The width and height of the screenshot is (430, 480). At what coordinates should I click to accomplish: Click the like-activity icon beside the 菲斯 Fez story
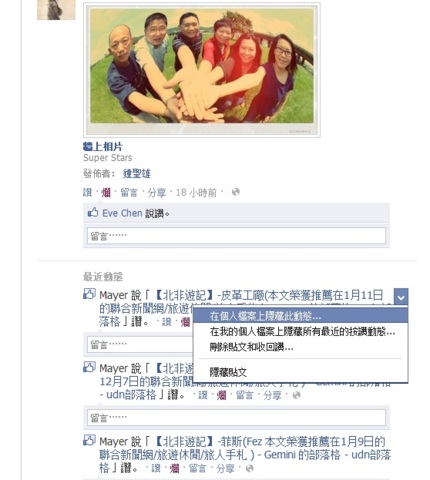pyautogui.click(x=89, y=440)
